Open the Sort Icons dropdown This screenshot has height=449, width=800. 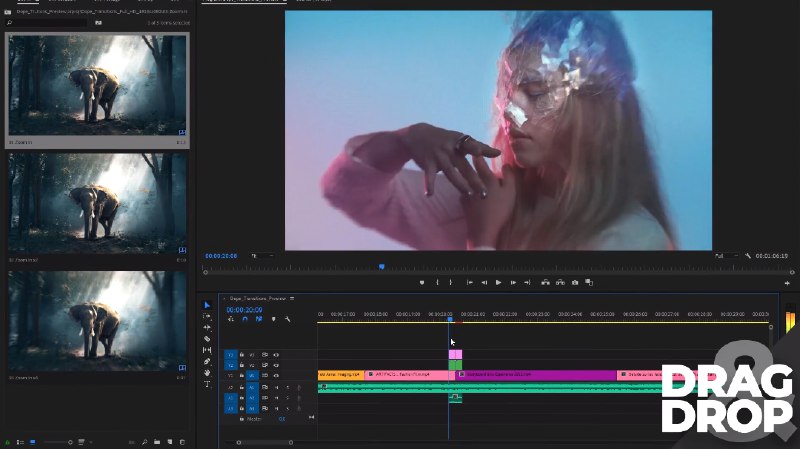(x=85, y=442)
